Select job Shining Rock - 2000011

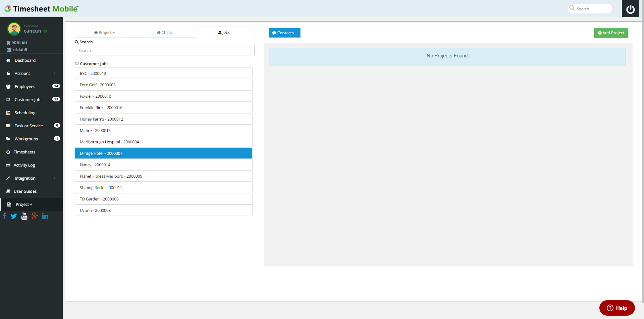point(164,188)
